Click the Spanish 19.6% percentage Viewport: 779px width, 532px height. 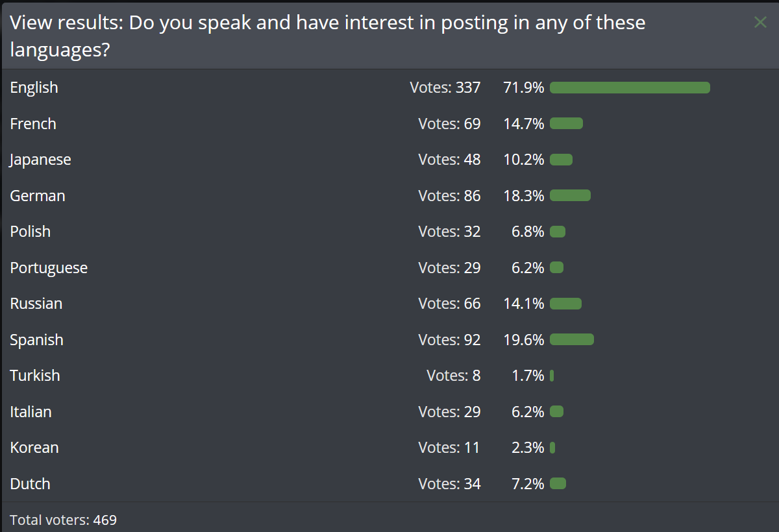coord(524,340)
